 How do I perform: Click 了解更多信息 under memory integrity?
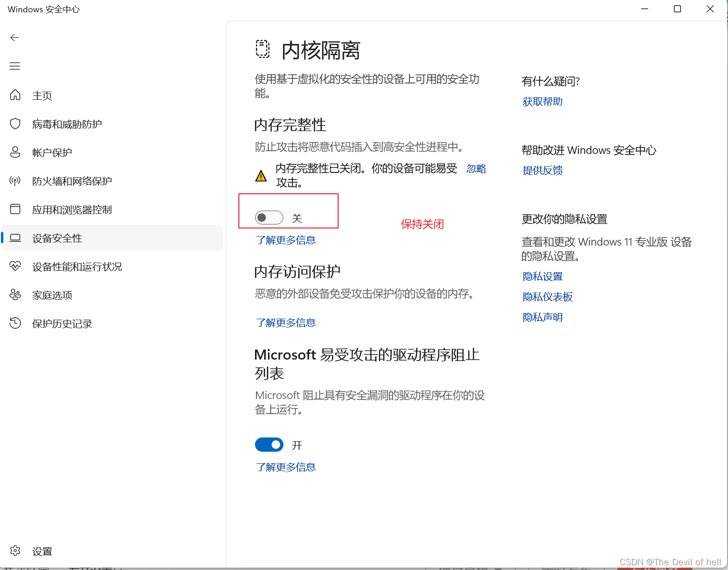coord(286,240)
